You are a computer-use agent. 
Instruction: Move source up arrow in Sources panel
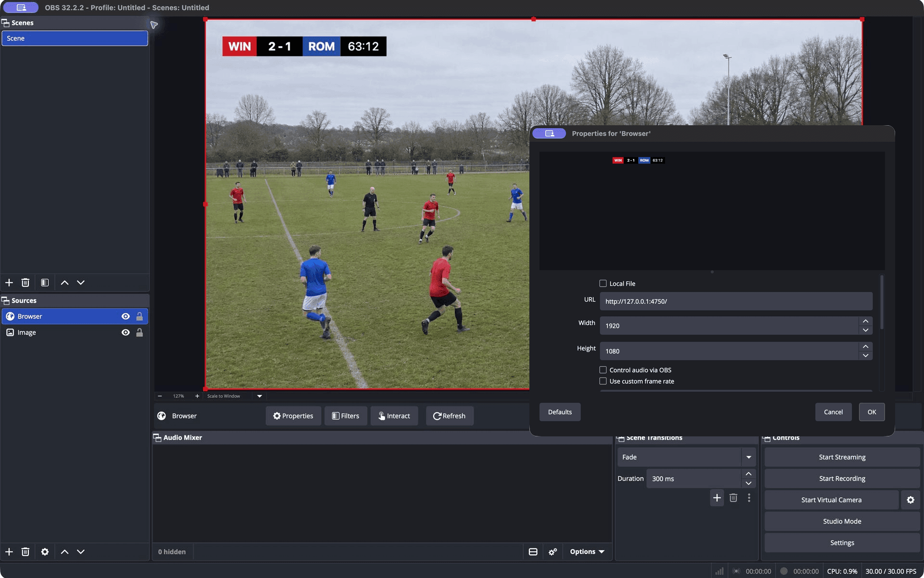(x=64, y=552)
